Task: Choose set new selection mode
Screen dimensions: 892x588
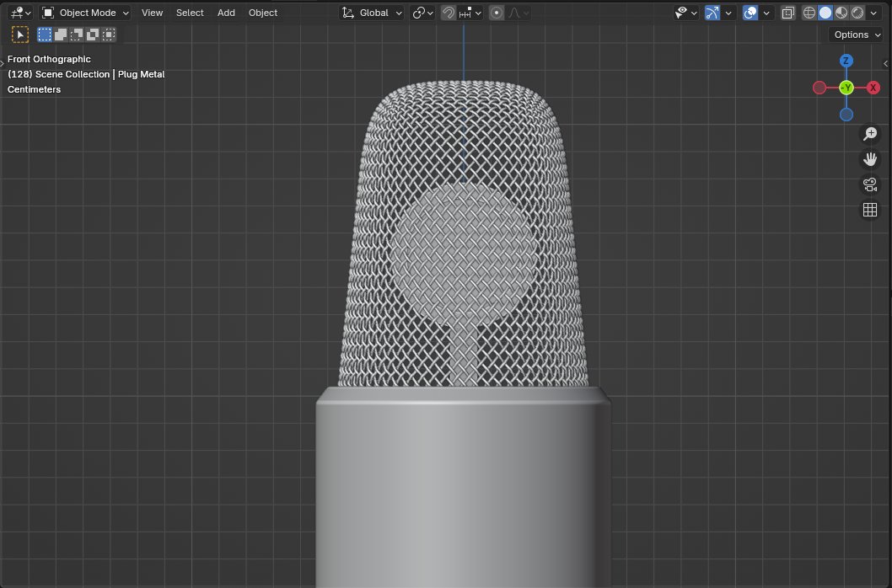Action: [x=45, y=35]
